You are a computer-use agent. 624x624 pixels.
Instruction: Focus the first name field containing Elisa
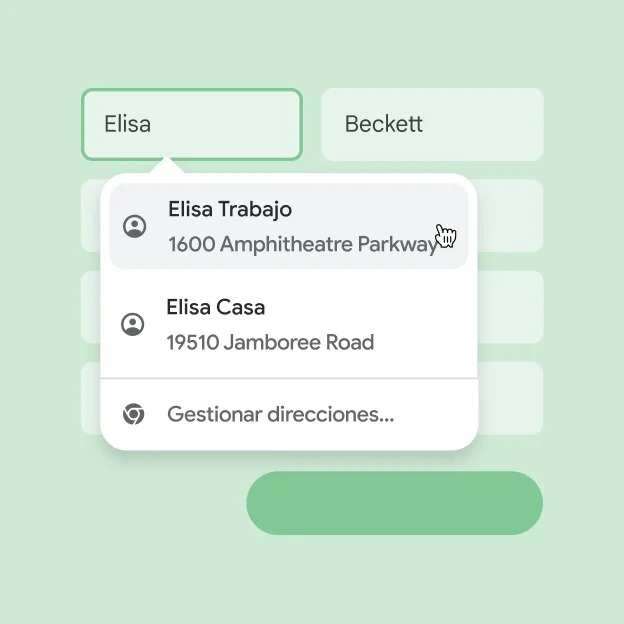pos(191,124)
